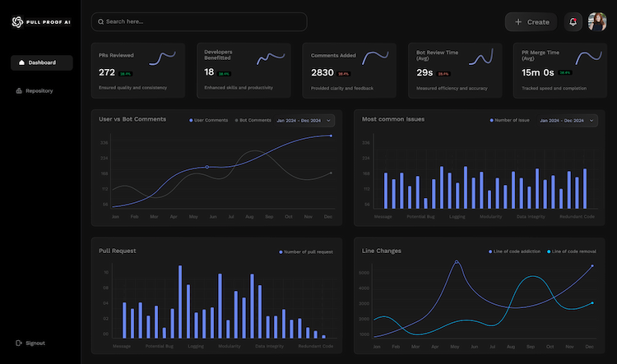Toggle User Comments legend series
This screenshot has width=617, height=364.
209,120
